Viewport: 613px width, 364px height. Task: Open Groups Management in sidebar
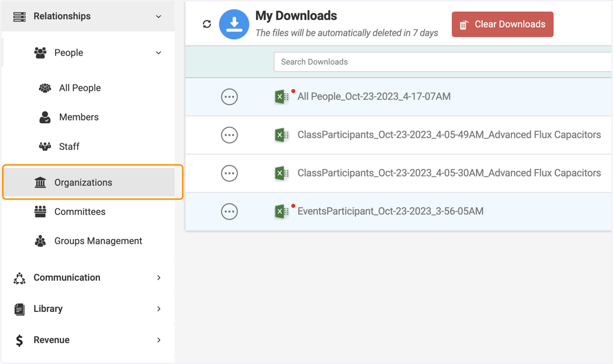98,241
